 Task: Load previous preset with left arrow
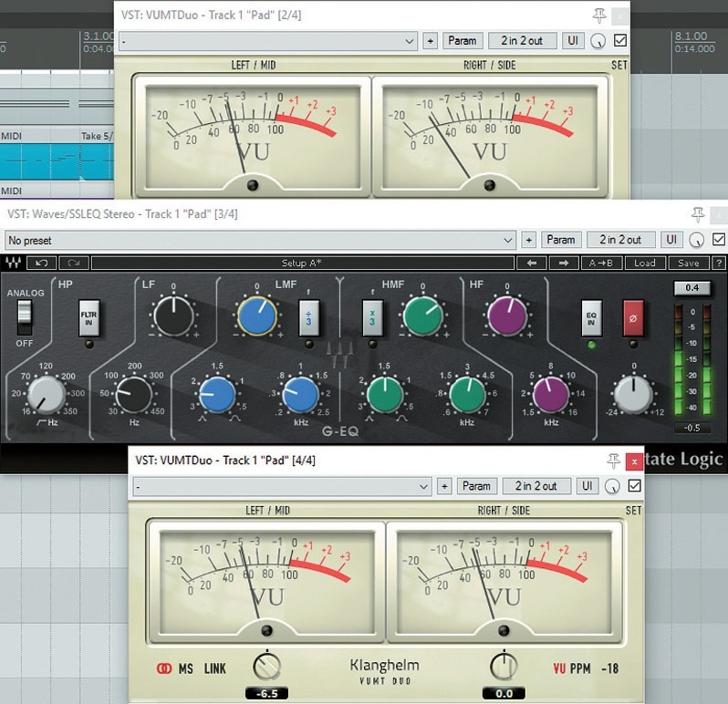532,264
